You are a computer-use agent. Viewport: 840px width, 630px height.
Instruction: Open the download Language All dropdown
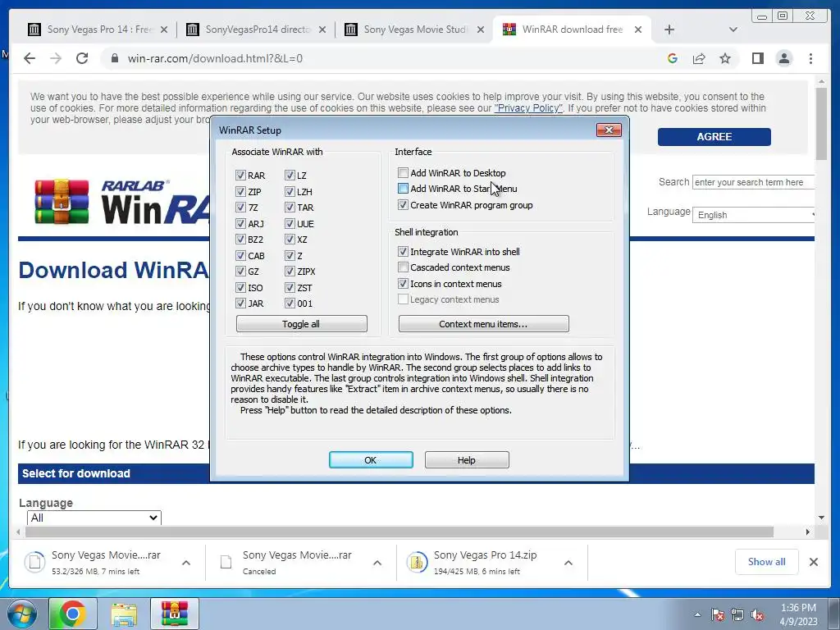click(94, 518)
